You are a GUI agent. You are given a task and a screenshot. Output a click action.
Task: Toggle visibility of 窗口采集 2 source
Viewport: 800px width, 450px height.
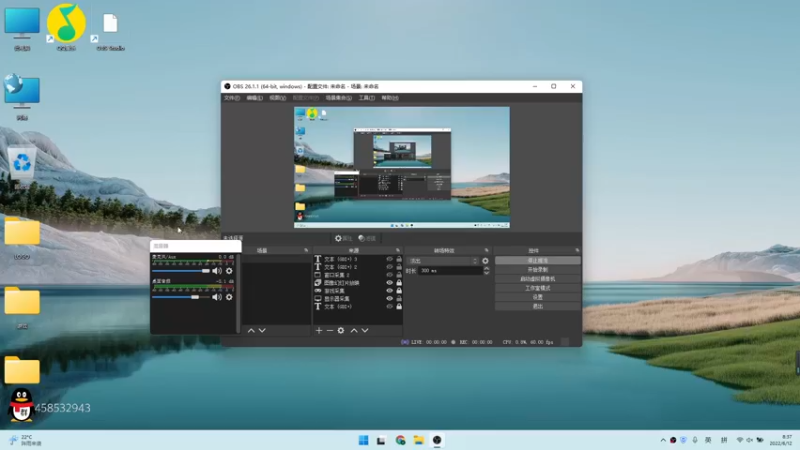pos(390,275)
